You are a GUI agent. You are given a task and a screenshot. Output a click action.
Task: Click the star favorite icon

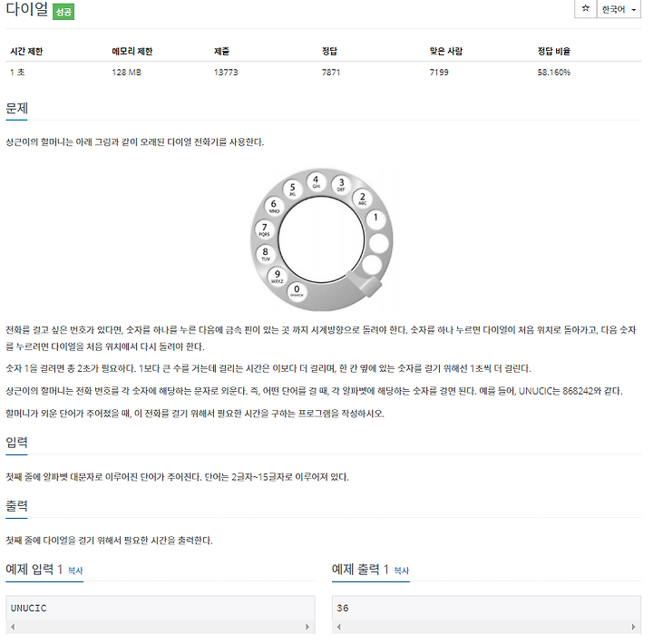click(x=586, y=8)
